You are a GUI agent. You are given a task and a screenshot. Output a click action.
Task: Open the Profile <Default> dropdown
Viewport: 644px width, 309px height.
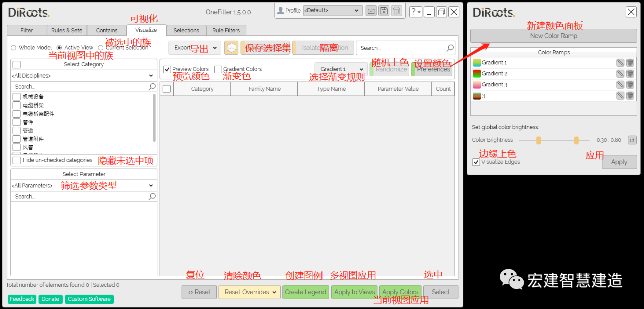333,10
